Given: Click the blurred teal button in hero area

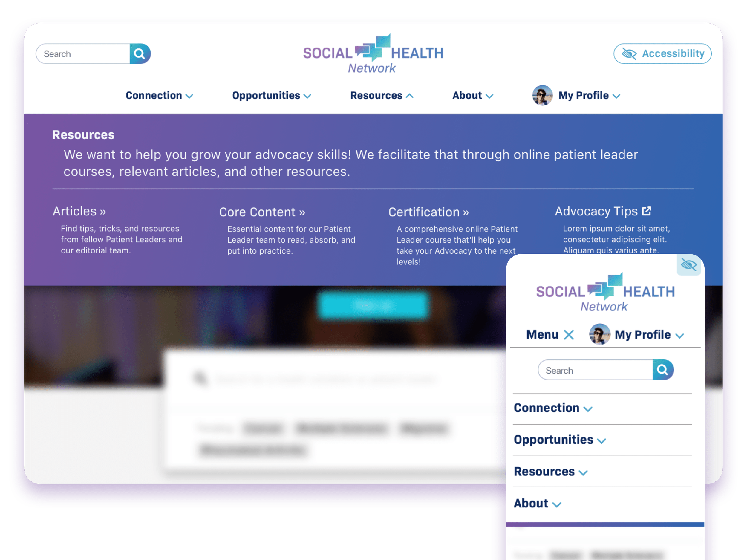Looking at the screenshot, I should (x=373, y=306).
